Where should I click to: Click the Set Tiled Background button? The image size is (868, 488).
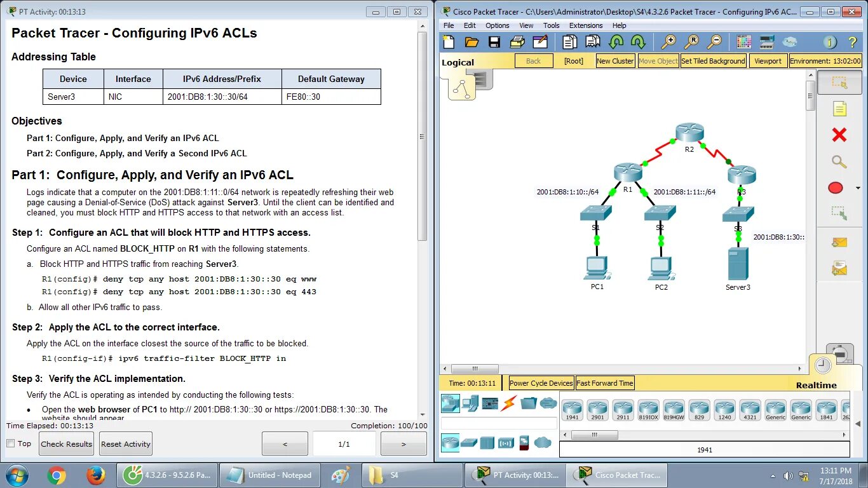tap(713, 61)
